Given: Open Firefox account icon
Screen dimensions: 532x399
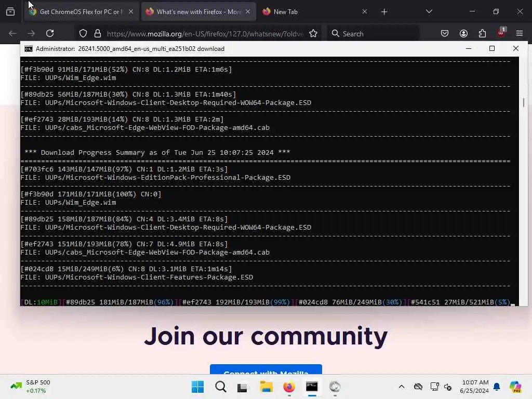Looking at the screenshot, I should point(463,34).
